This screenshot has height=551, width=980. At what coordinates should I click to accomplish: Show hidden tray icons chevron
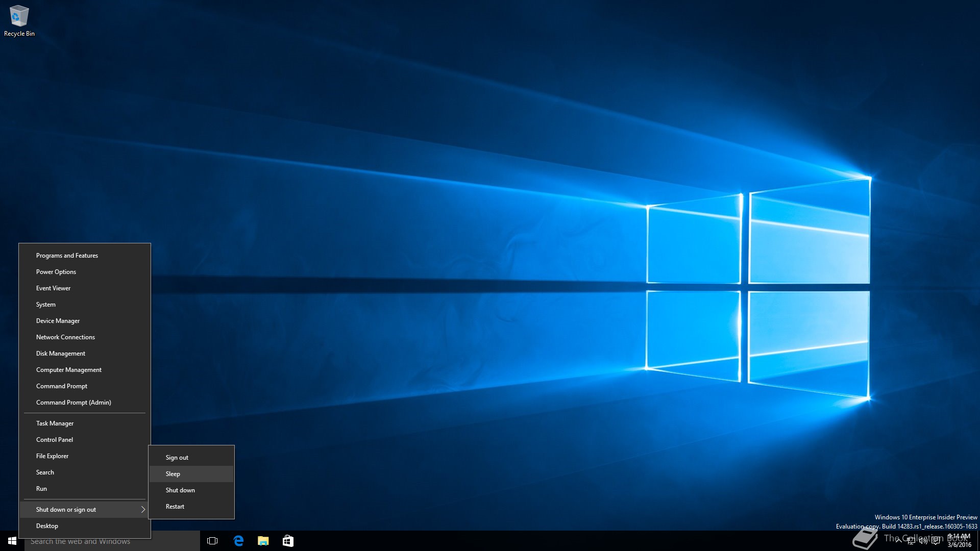pyautogui.click(x=898, y=541)
